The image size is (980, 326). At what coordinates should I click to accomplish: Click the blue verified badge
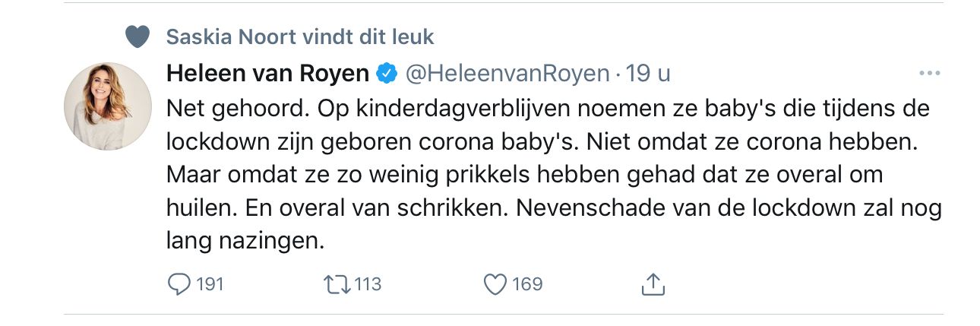point(387,74)
